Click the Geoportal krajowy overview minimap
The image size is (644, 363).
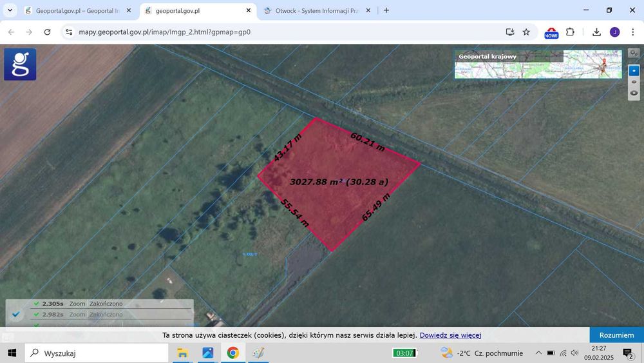coord(538,64)
